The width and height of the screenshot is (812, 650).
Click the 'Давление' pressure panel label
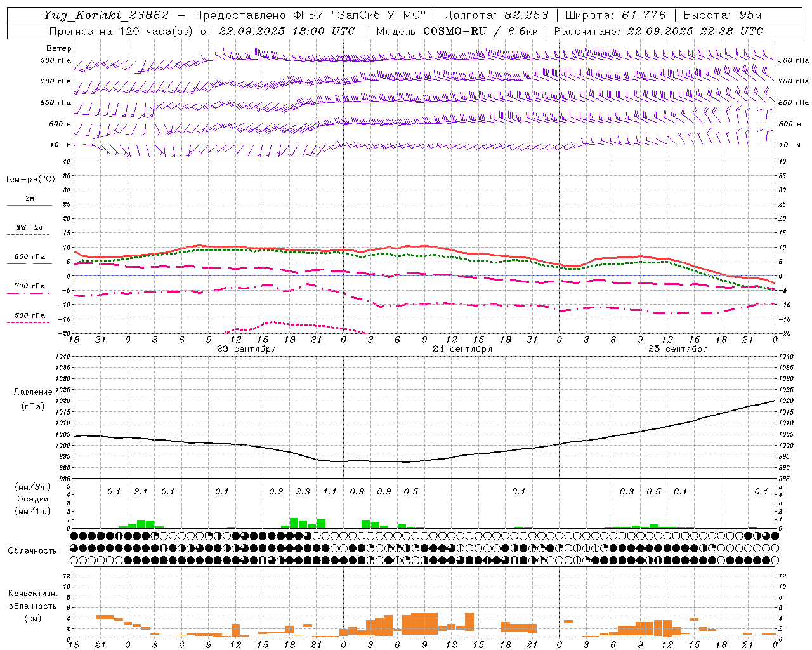33,392
